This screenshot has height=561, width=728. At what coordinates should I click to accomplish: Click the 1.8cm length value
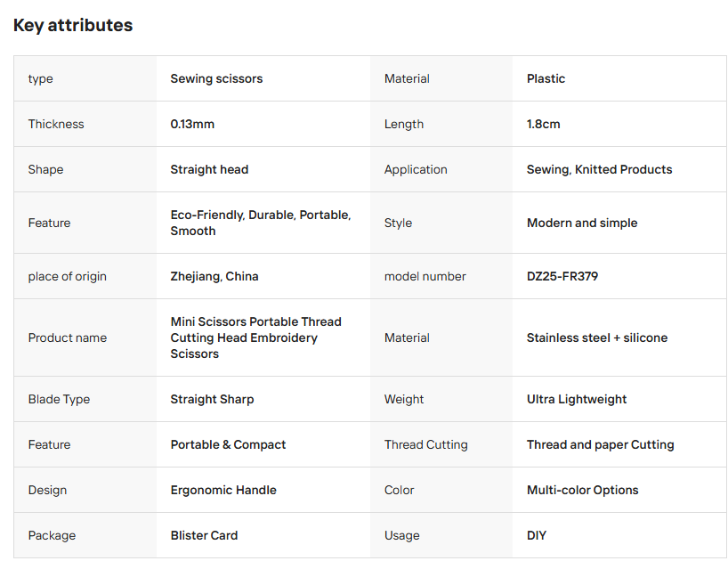[543, 124]
